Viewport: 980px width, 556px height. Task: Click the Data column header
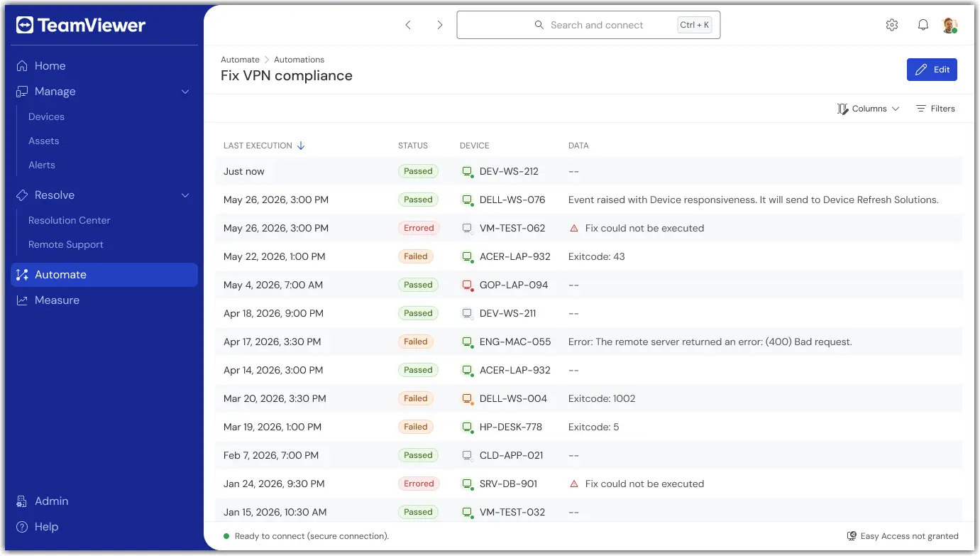(578, 146)
